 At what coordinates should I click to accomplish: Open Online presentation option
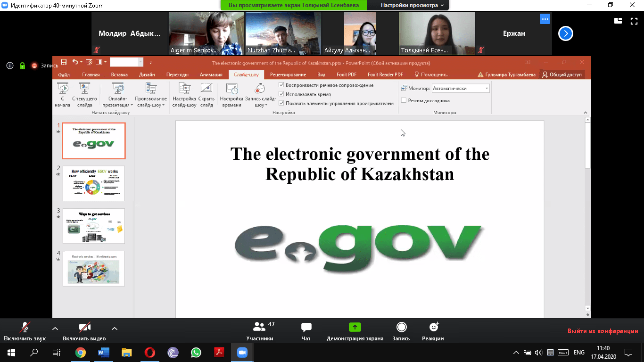[117, 95]
